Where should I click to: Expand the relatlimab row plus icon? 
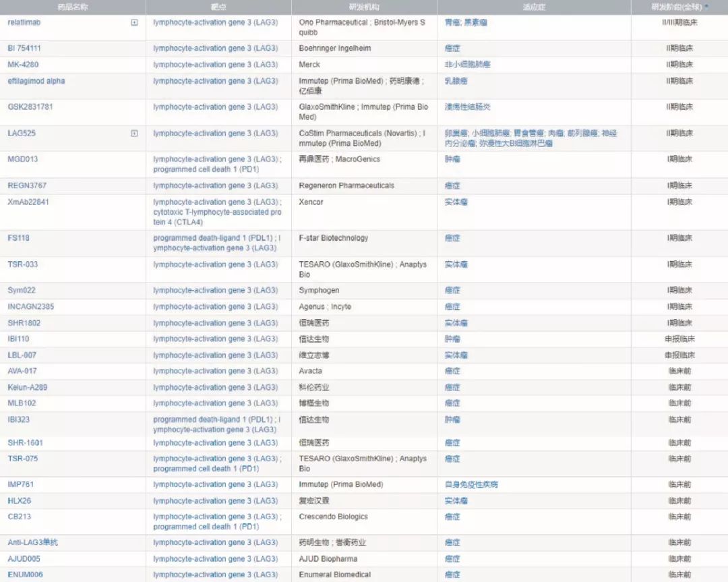134,22
